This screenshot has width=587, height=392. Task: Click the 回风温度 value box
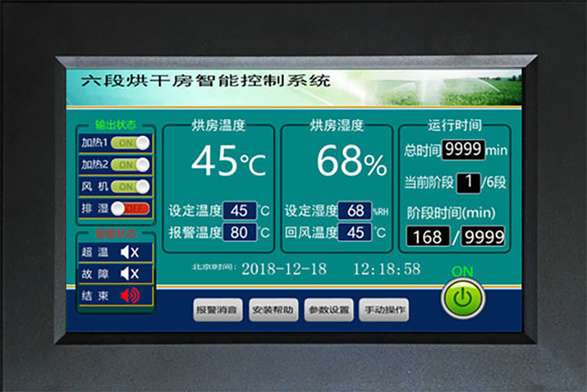[355, 232]
